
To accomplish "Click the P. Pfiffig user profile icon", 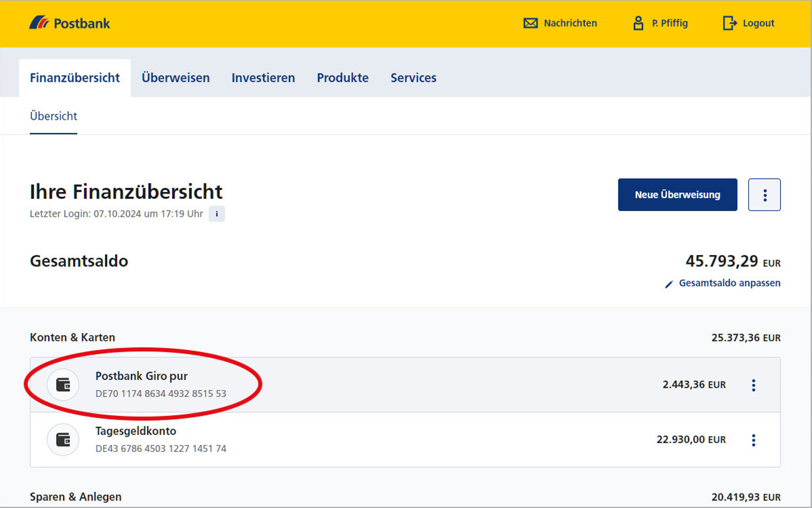I will coord(638,23).
